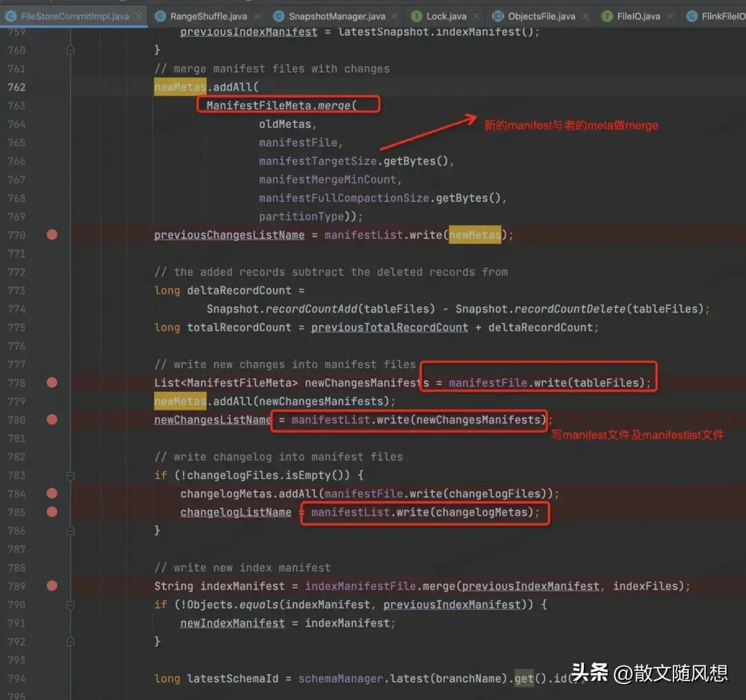Collapse the block ending at line 792

coord(70,641)
